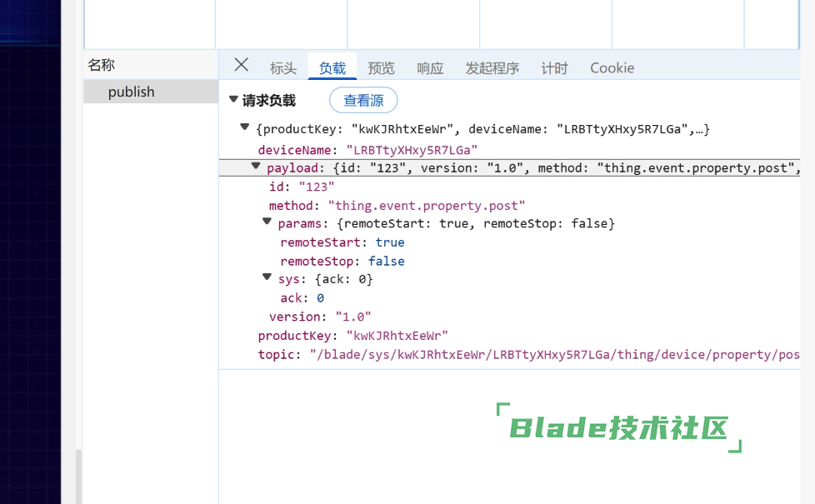Collapse the payload object node

click(x=257, y=167)
